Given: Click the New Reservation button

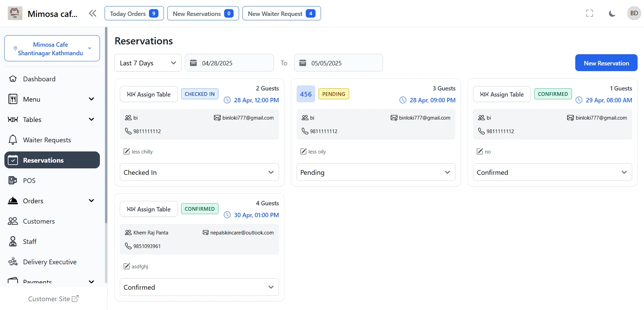Looking at the screenshot, I should point(606,63).
